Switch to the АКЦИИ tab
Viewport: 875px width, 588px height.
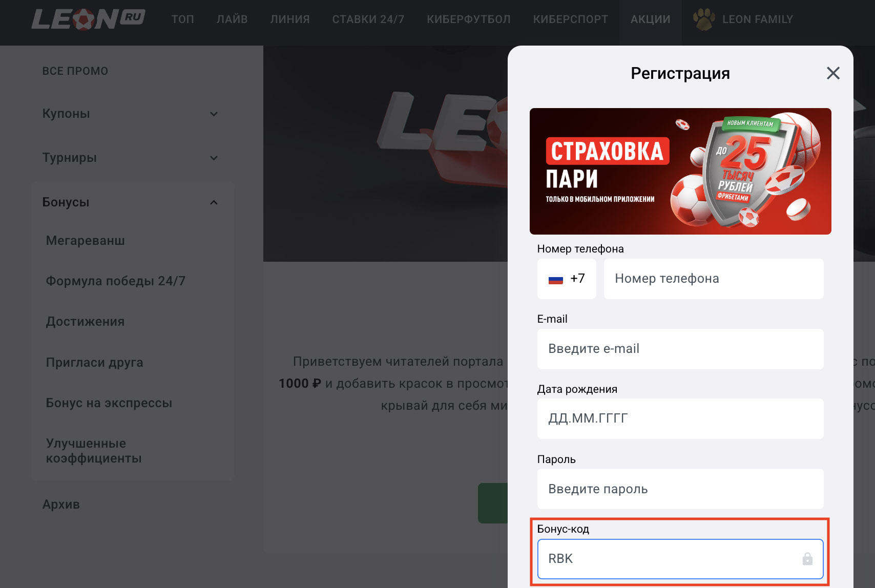651,19
